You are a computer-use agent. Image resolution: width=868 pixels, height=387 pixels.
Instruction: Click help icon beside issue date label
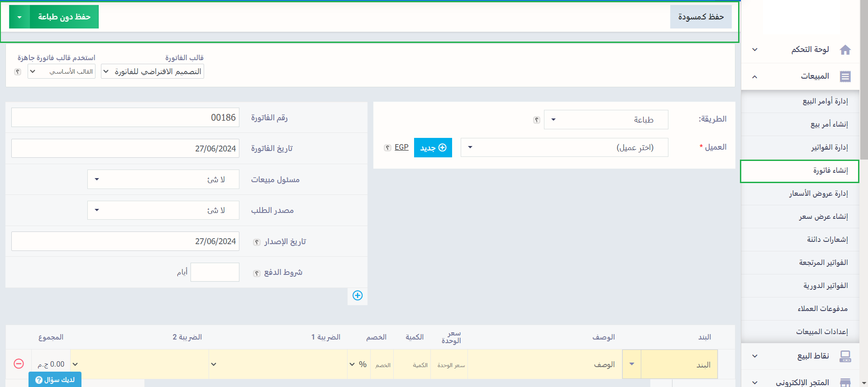[x=257, y=242]
